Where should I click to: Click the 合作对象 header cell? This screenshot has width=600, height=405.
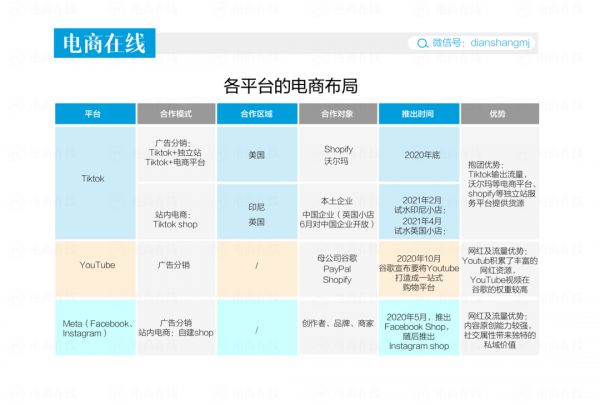click(338, 114)
